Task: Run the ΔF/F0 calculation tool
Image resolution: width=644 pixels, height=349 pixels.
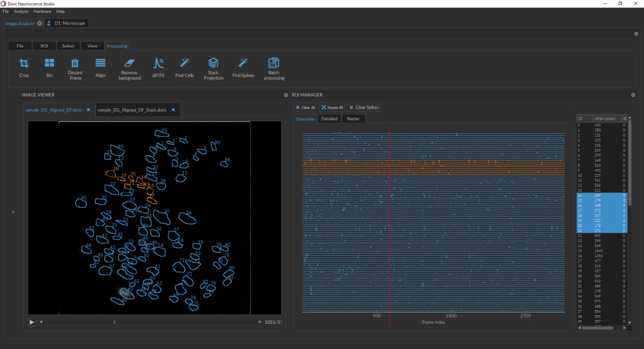Action: pyautogui.click(x=158, y=64)
